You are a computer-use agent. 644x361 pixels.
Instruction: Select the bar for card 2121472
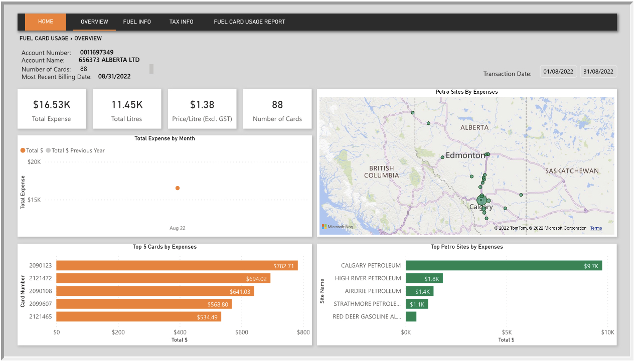[164, 278]
